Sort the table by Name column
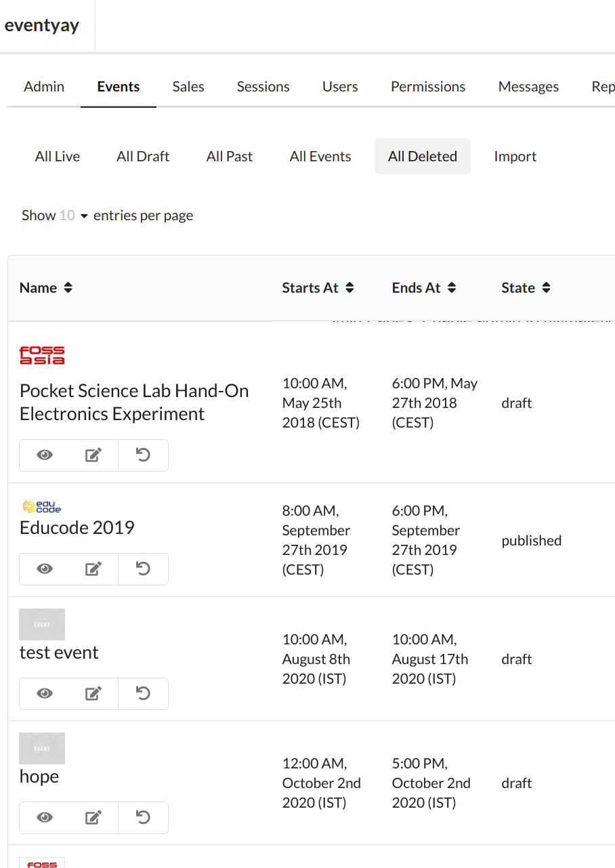Screen dimensions: 615x868 coord(46,288)
